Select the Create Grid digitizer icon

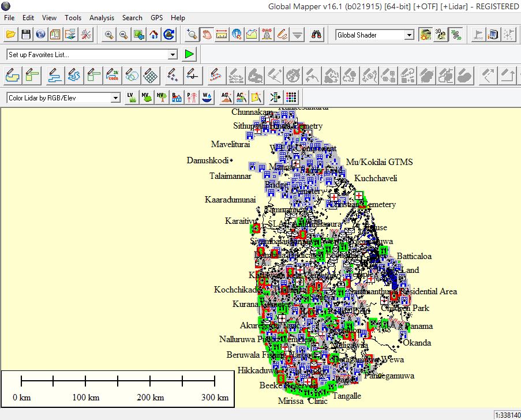pos(151,75)
